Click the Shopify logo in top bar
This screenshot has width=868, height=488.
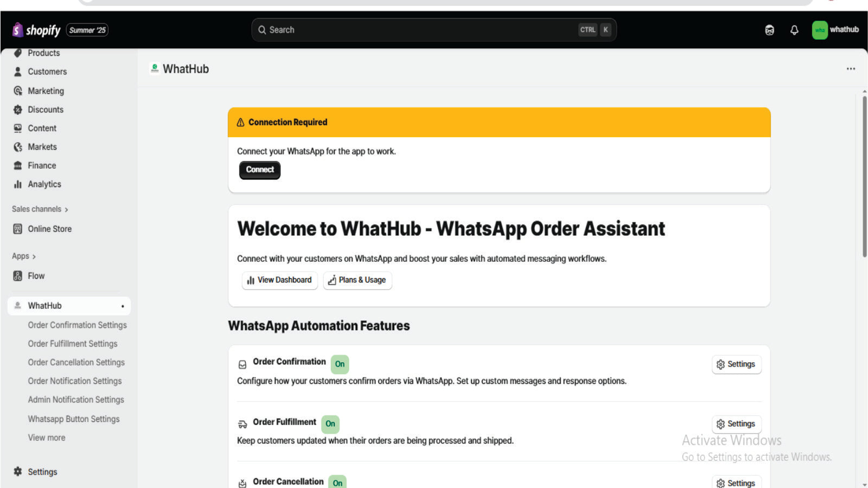[36, 30]
